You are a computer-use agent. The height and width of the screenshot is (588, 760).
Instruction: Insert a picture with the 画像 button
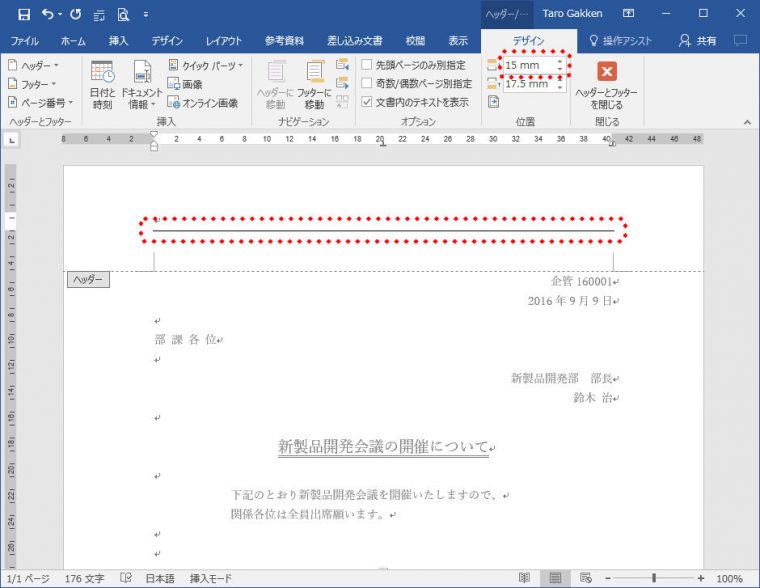pos(185,84)
